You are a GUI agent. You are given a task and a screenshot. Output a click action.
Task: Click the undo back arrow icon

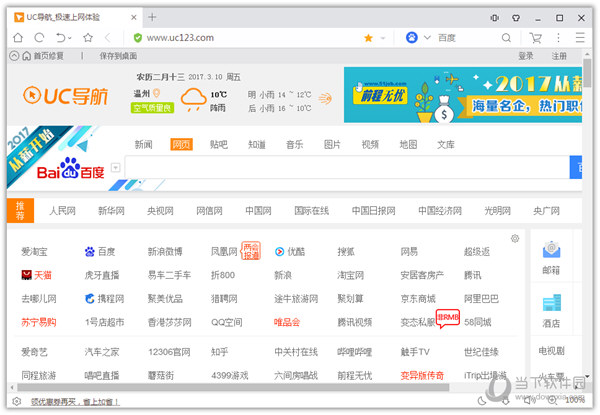point(60,38)
